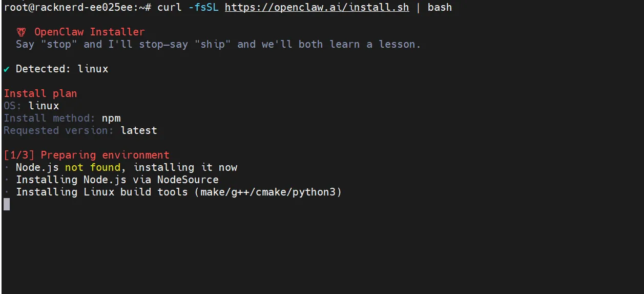This screenshot has height=294, width=644.
Task: Click the "latest" requested version value
Action: coord(139,130)
